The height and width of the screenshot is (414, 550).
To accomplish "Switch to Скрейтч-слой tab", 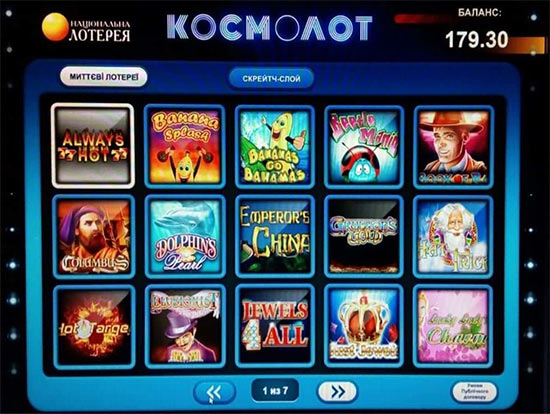I will (x=271, y=79).
